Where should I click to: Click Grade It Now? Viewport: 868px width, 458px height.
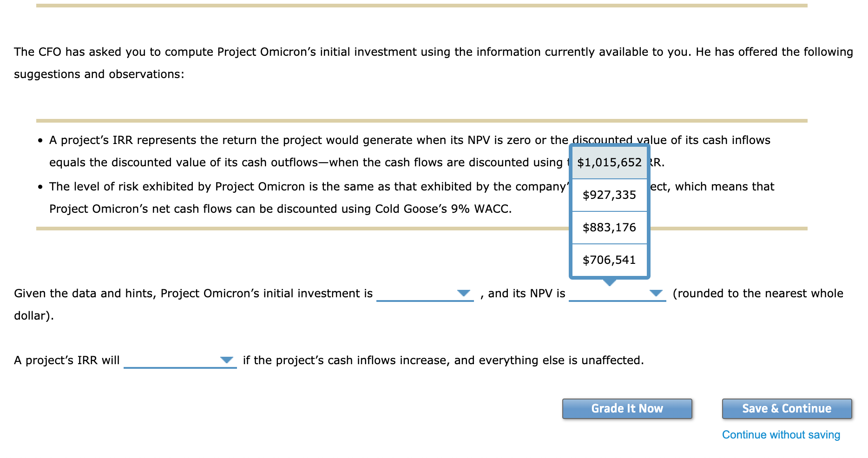[x=627, y=408]
